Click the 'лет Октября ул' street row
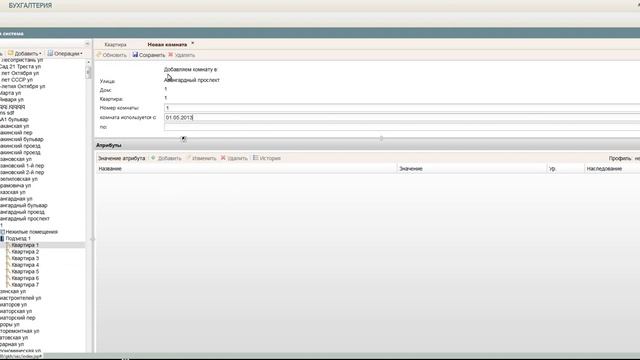The height and width of the screenshot is (360, 640). [x=19, y=73]
